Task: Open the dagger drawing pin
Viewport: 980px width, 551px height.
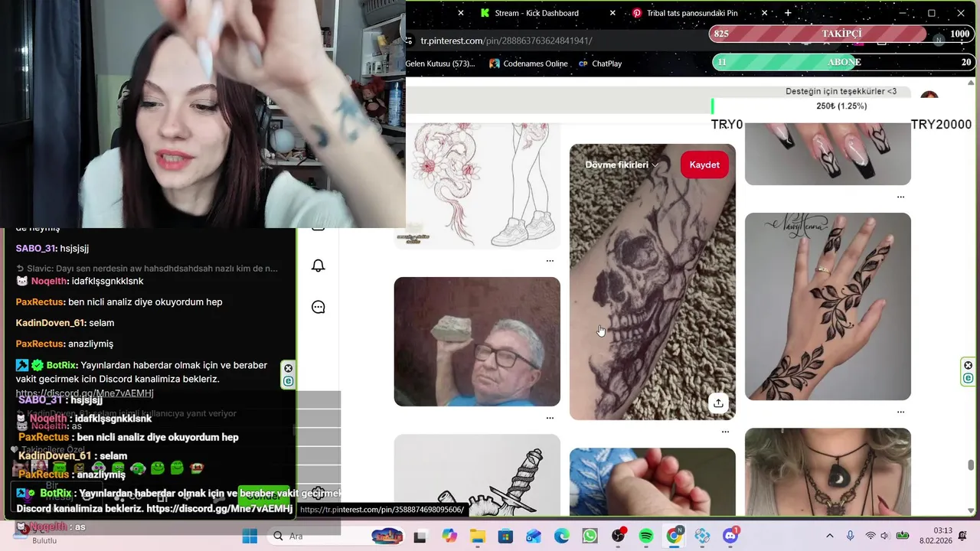Action: (x=477, y=475)
